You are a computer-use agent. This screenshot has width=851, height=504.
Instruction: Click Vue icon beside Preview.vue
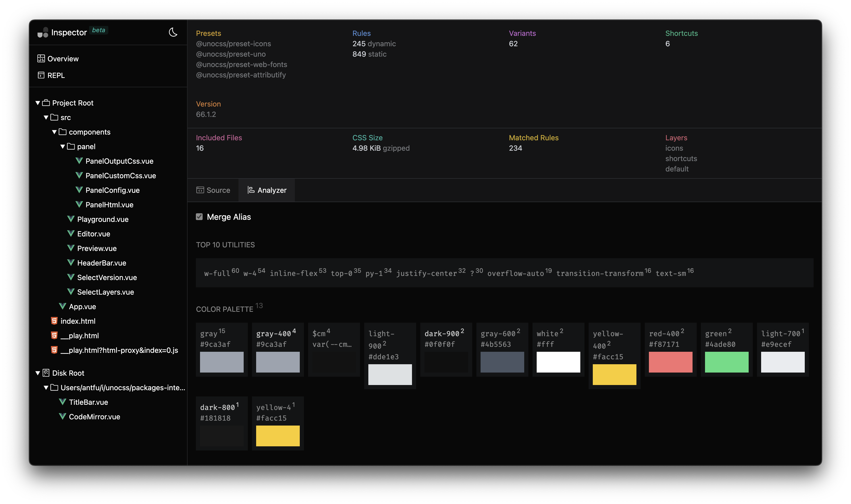click(x=71, y=248)
